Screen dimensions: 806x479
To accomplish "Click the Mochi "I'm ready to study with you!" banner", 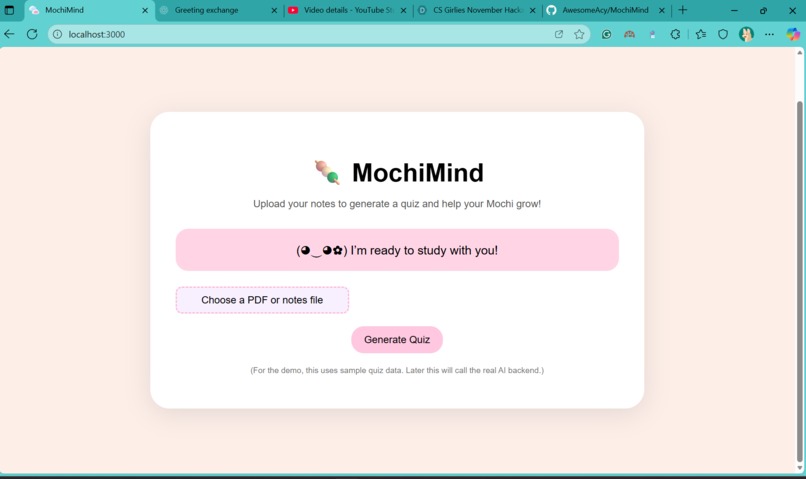I will (x=397, y=250).
